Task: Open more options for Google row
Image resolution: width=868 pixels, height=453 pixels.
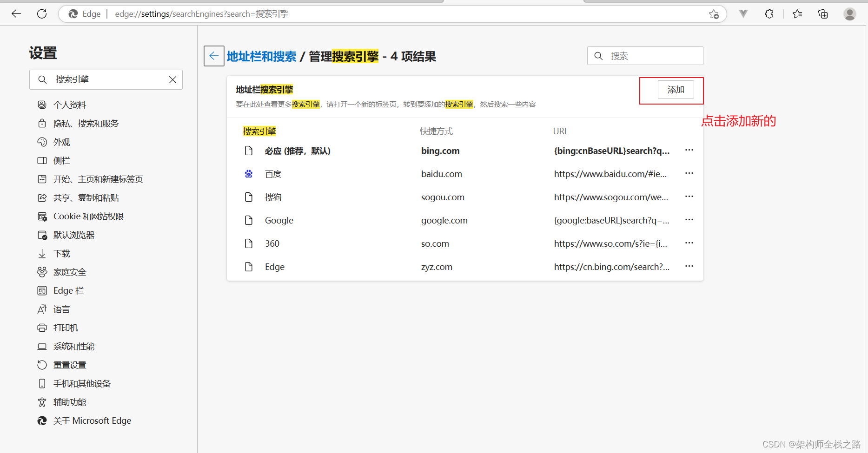Action: click(689, 220)
